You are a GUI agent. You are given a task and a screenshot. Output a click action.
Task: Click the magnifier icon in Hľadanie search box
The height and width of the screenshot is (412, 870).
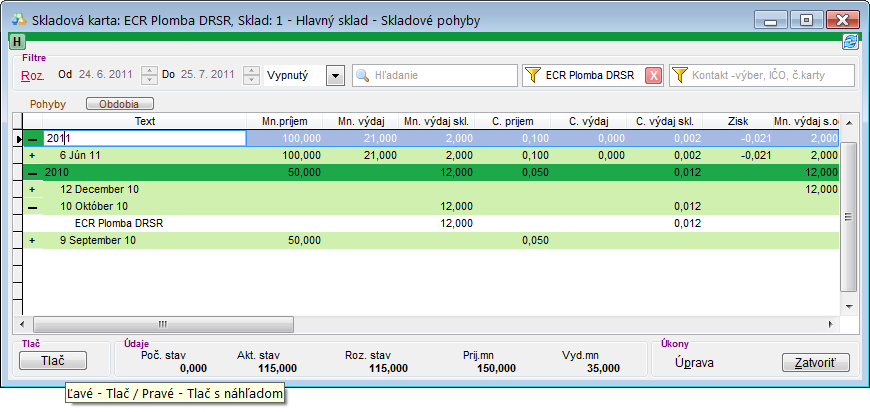(362, 75)
